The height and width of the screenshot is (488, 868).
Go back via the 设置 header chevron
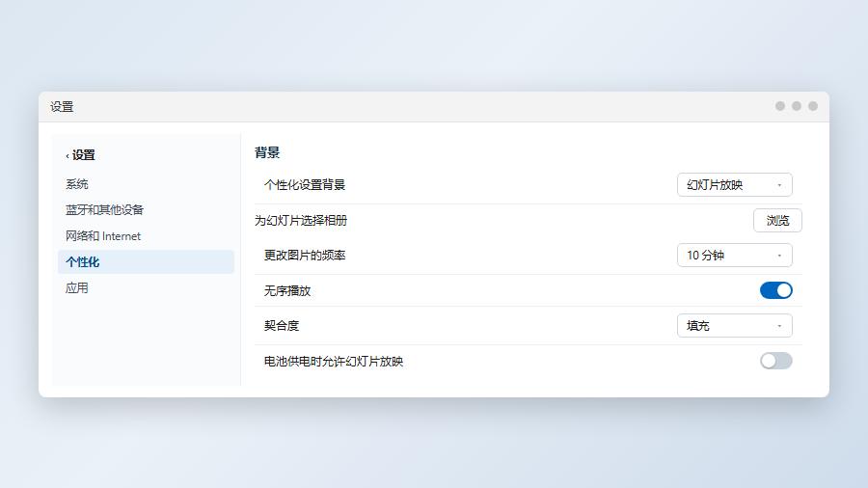[x=68, y=155]
